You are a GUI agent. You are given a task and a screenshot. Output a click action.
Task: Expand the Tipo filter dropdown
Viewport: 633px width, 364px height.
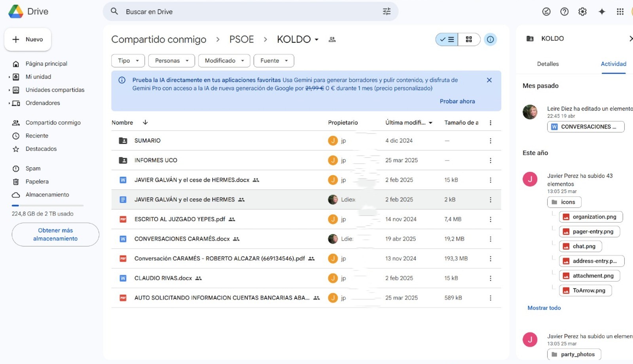(128, 61)
